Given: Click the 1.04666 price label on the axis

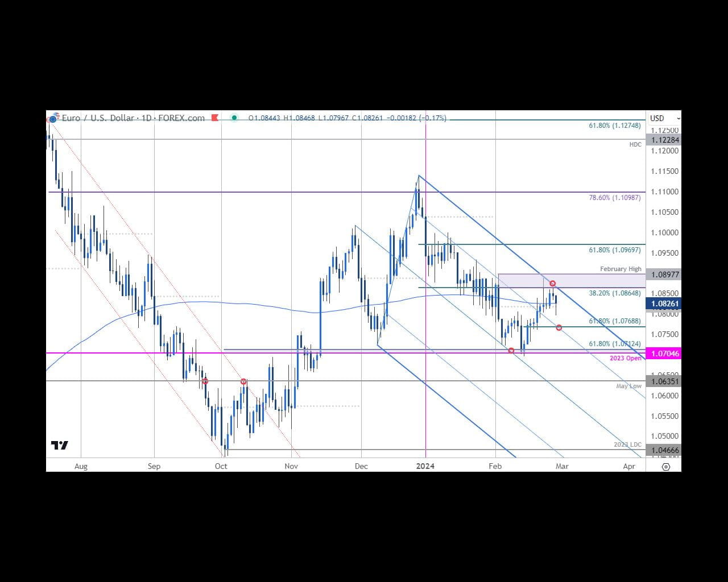Looking at the screenshot, I should tap(663, 450).
